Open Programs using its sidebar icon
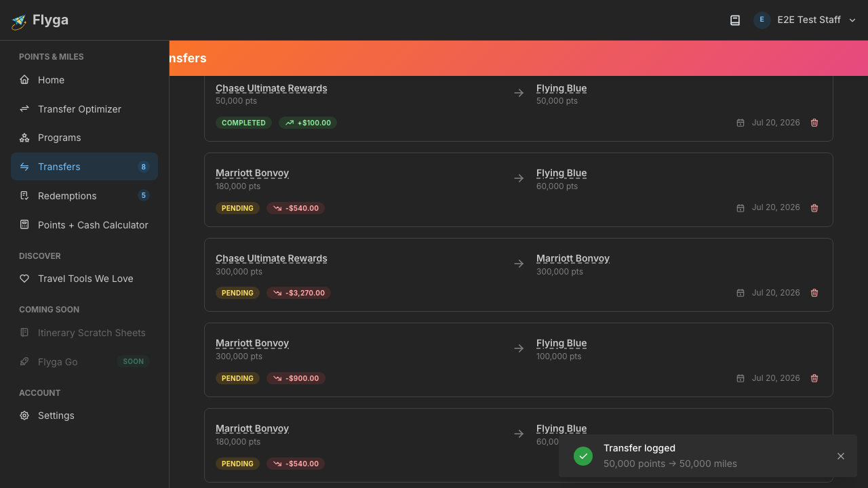Viewport: 868px width, 488px height. tap(24, 138)
